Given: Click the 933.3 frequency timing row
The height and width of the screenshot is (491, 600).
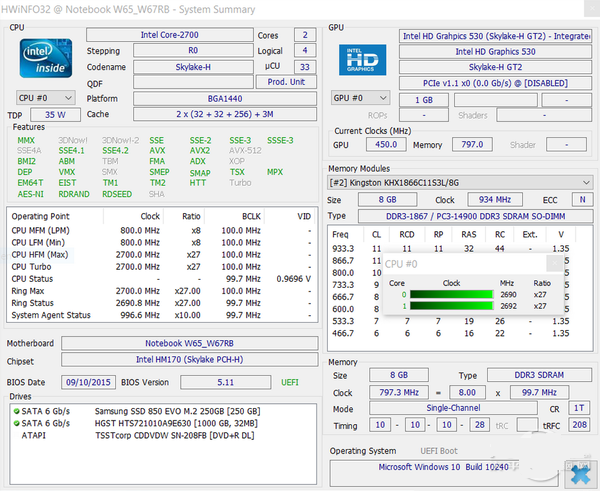Looking at the screenshot, I should [451, 248].
